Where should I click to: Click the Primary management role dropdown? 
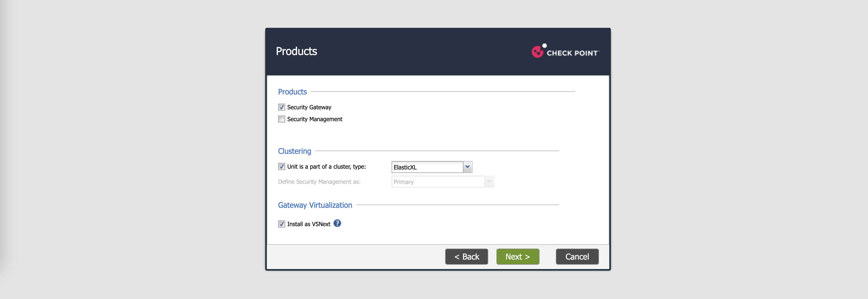(x=438, y=182)
